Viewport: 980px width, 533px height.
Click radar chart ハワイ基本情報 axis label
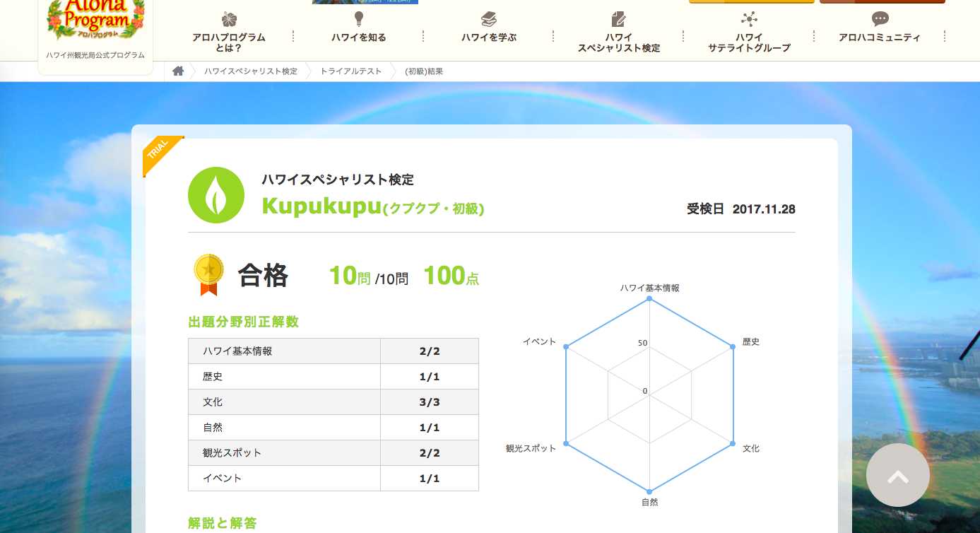tap(650, 288)
